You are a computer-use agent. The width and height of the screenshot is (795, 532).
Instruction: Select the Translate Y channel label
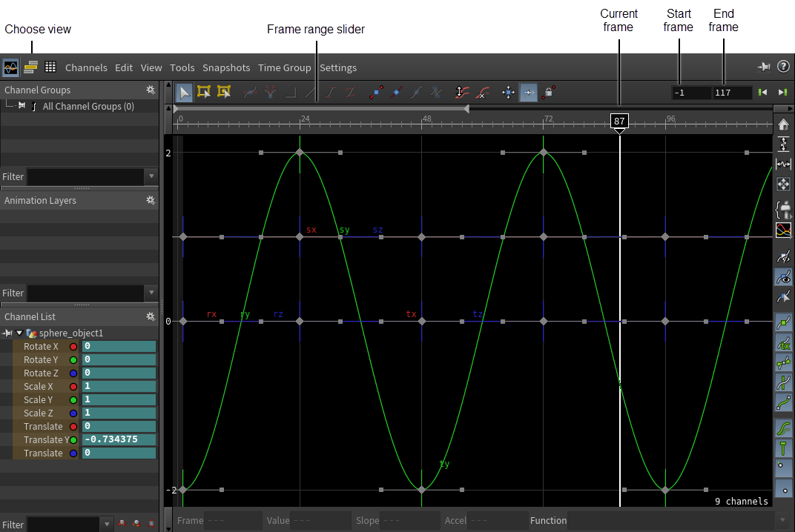[43, 440]
